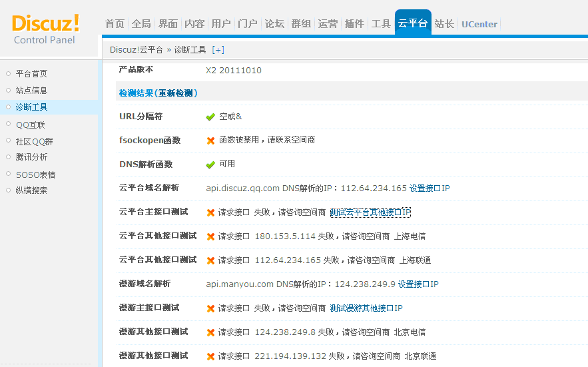Viewport: 588px width, 367px height.
Task: Click the api.manyou.com DNS result text
Action: tap(301, 284)
